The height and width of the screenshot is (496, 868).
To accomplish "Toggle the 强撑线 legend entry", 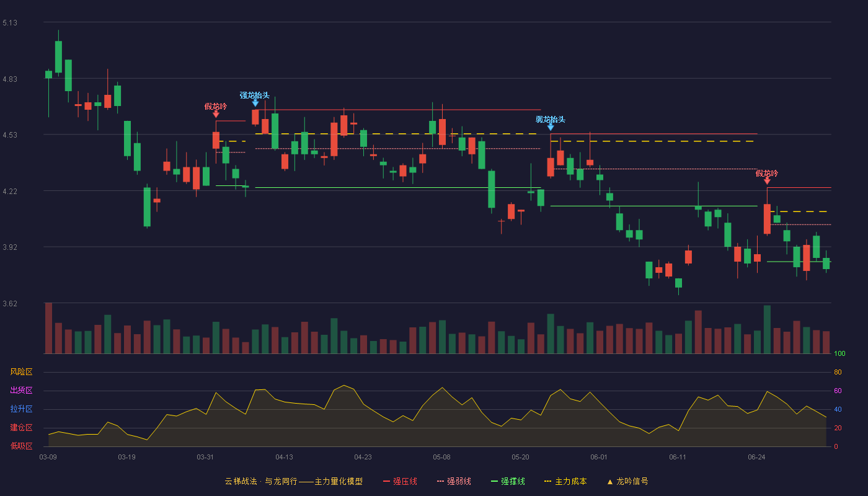I will click(x=508, y=481).
